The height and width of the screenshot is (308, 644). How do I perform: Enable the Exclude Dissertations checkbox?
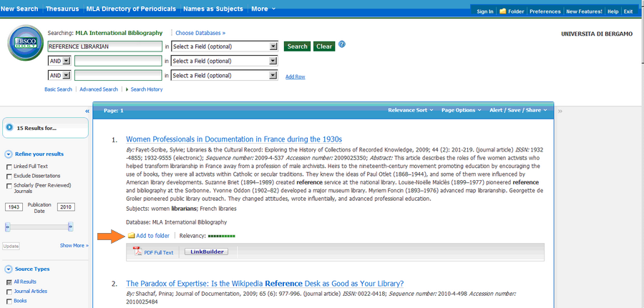click(9, 176)
